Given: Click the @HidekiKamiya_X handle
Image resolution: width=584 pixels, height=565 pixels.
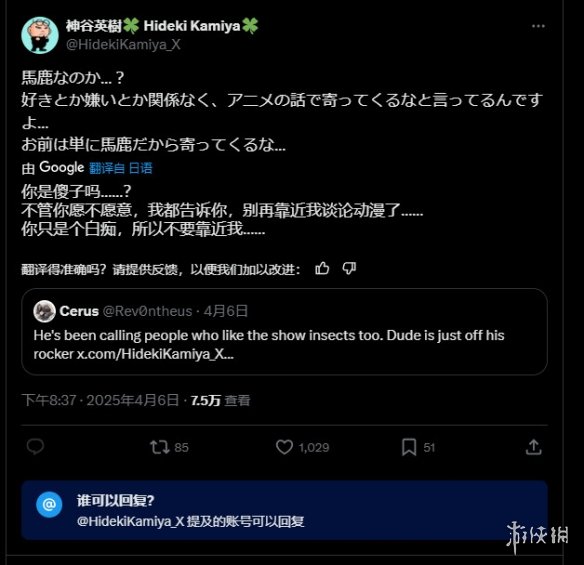Looking at the screenshot, I should click(123, 45).
